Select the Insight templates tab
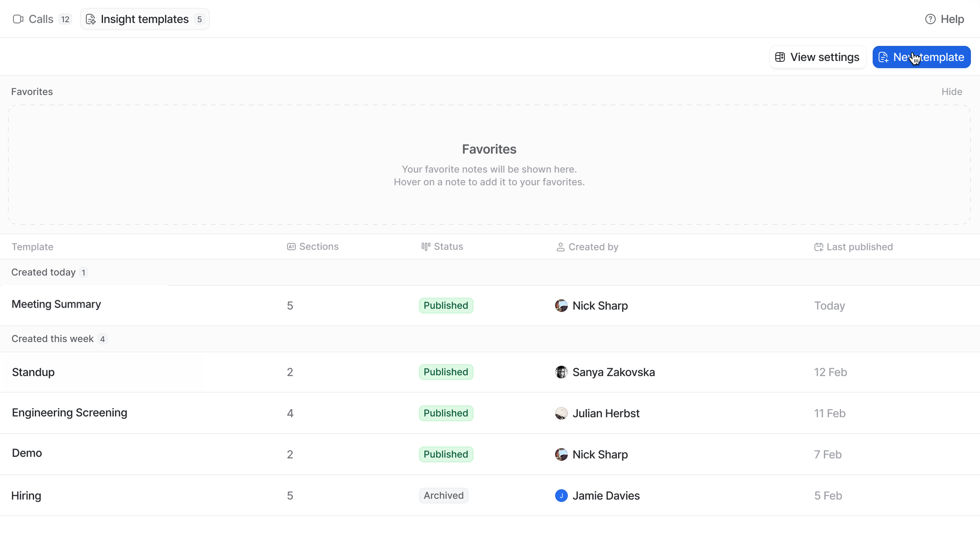Viewport: 980px width, 553px height. point(144,19)
